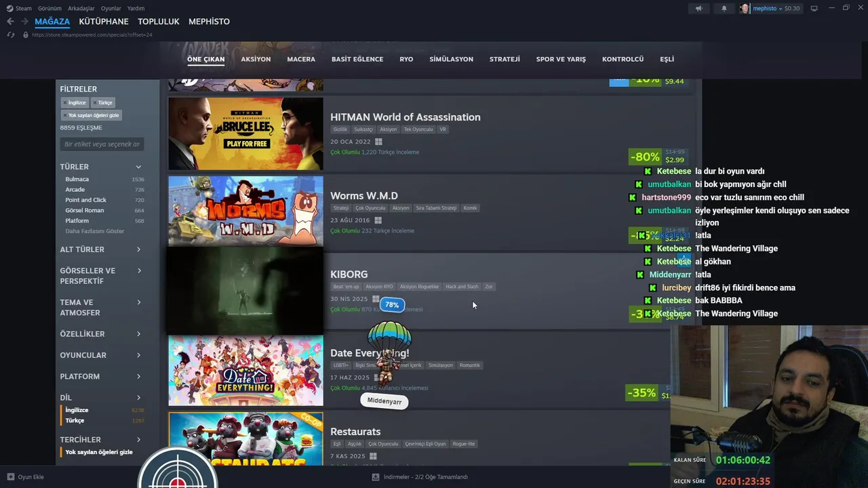The image size is (868, 488).
Task: Open the Date Everything! thumbnail
Action: coord(245,370)
